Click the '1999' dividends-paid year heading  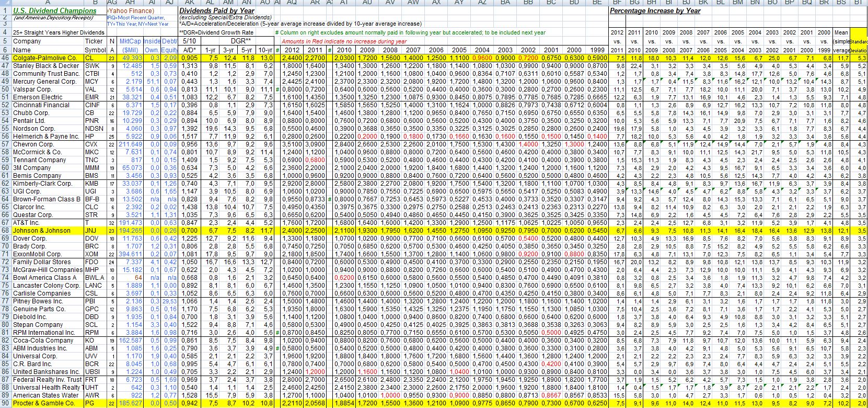coord(597,50)
